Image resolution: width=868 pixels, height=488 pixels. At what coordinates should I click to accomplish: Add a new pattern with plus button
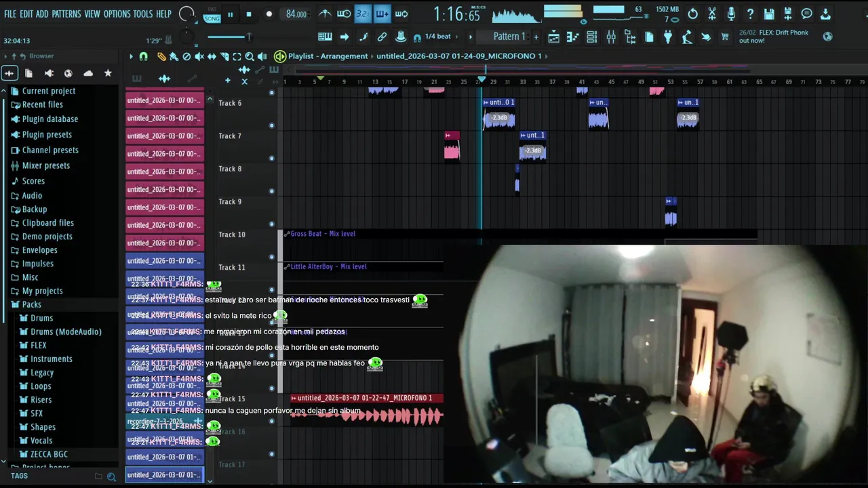click(x=536, y=37)
